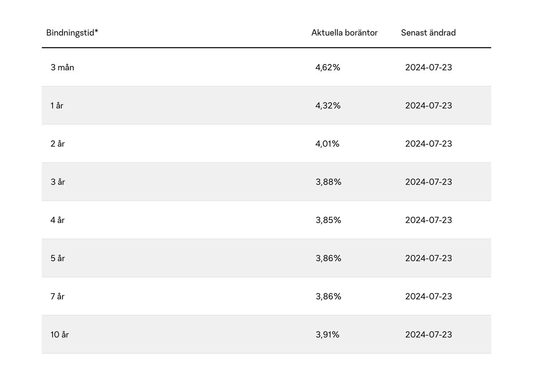
Task: Select the 3 år row label
Action: coord(58,182)
